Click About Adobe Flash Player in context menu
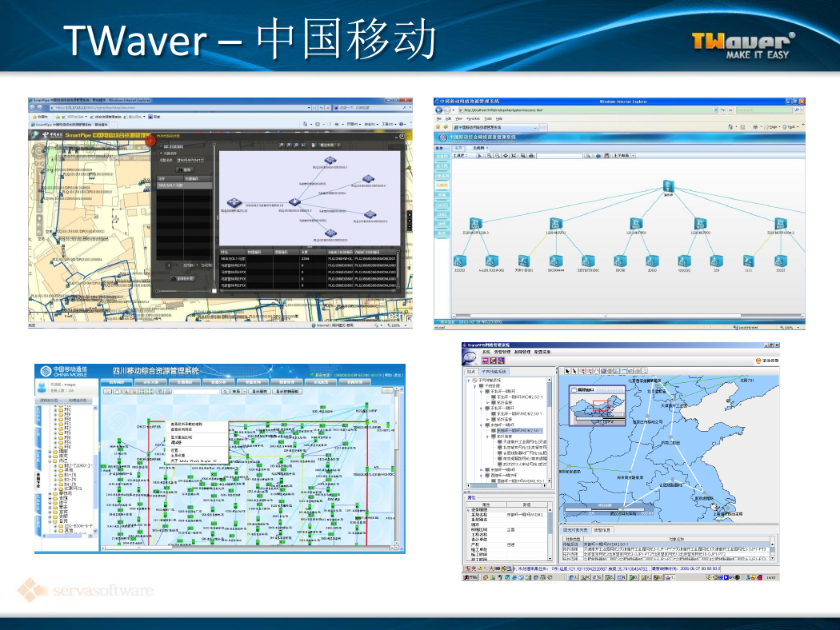The width and height of the screenshot is (840, 630). (x=195, y=461)
